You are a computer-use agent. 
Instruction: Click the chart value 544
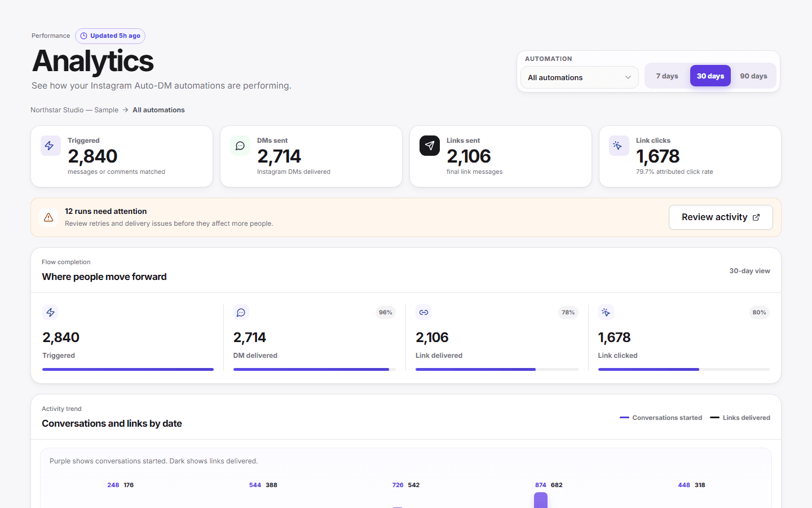click(255, 485)
